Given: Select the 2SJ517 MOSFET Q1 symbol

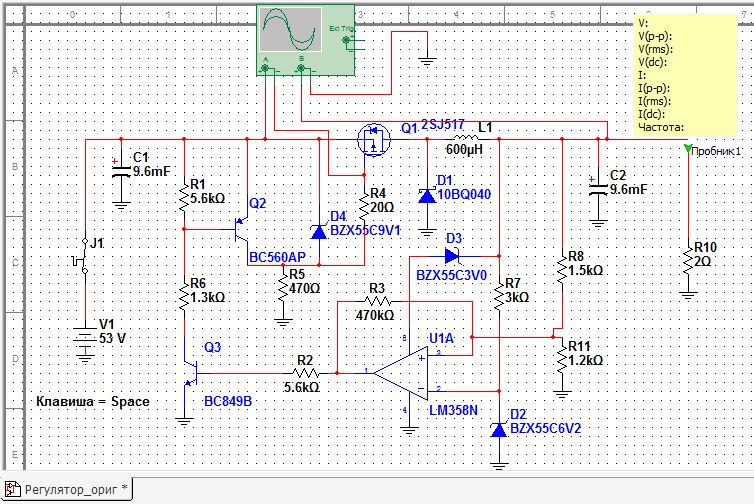Looking at the screenshot, I should (374, 139).
